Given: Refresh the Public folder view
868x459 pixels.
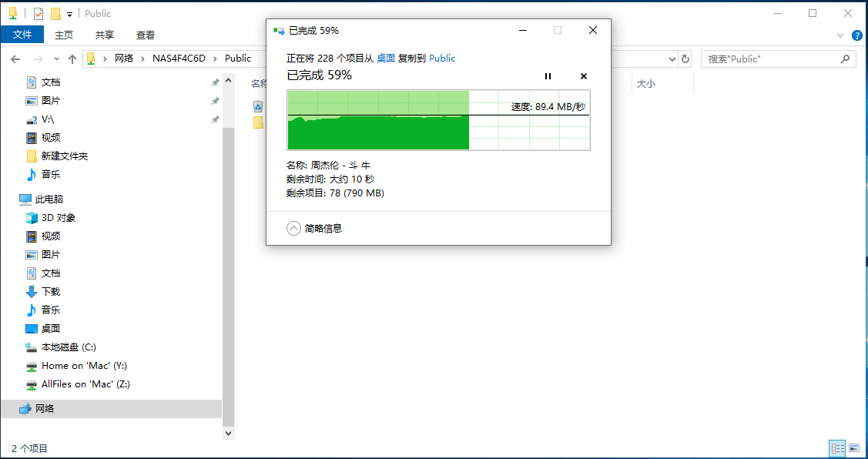Looking at the screenshot, I should (685, 59).
